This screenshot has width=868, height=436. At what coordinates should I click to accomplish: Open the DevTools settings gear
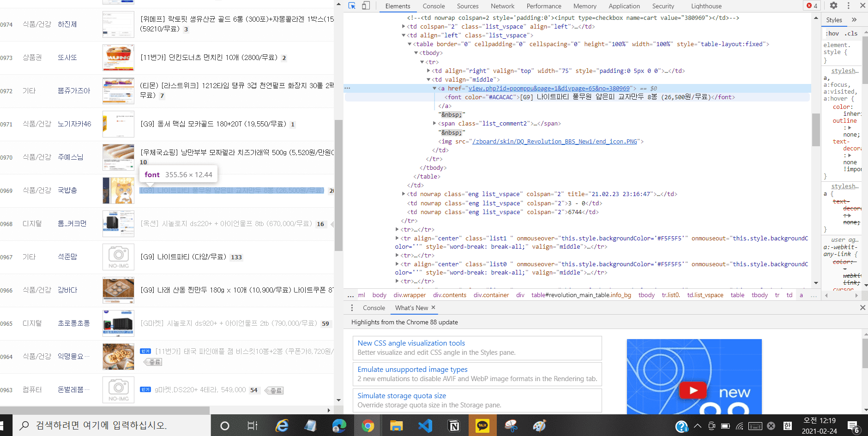tap(833, 6)
